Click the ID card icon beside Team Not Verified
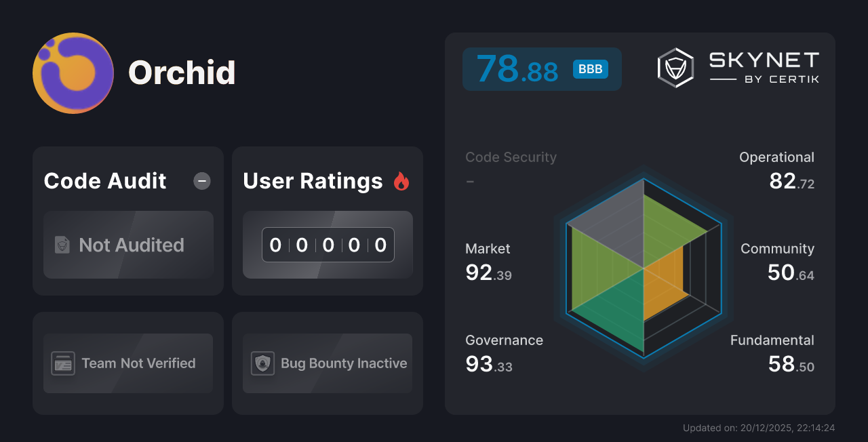 (64, 363)
